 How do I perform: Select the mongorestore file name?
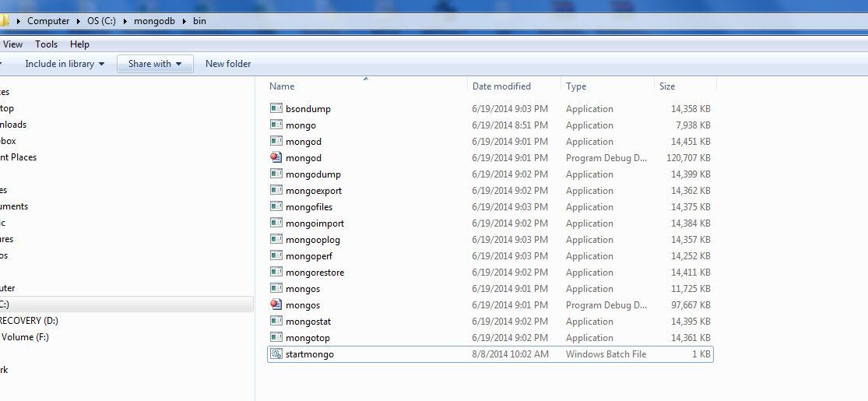tap(315, 272)
